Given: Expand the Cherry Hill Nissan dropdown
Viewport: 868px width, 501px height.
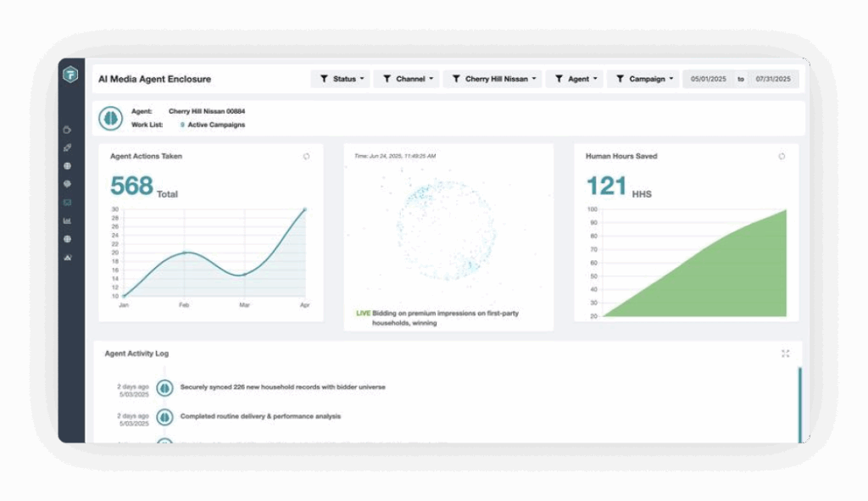Looking at the screenshot, I should 492,79.
